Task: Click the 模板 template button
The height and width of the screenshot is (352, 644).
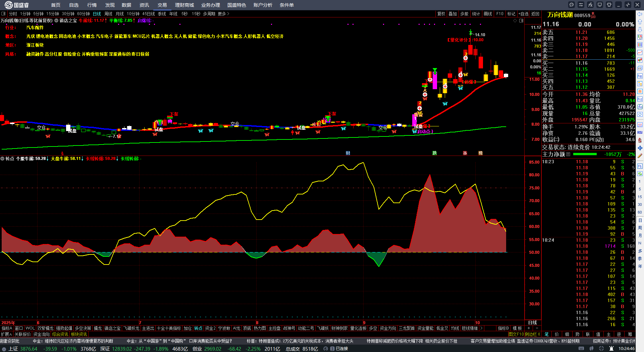Action: pos(518,328)
